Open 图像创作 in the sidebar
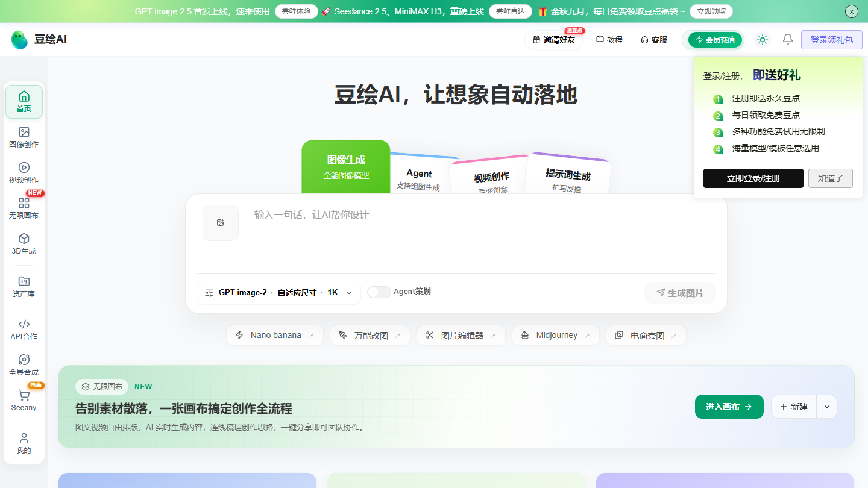Viewport: 868px width, 488px height. 24,137
